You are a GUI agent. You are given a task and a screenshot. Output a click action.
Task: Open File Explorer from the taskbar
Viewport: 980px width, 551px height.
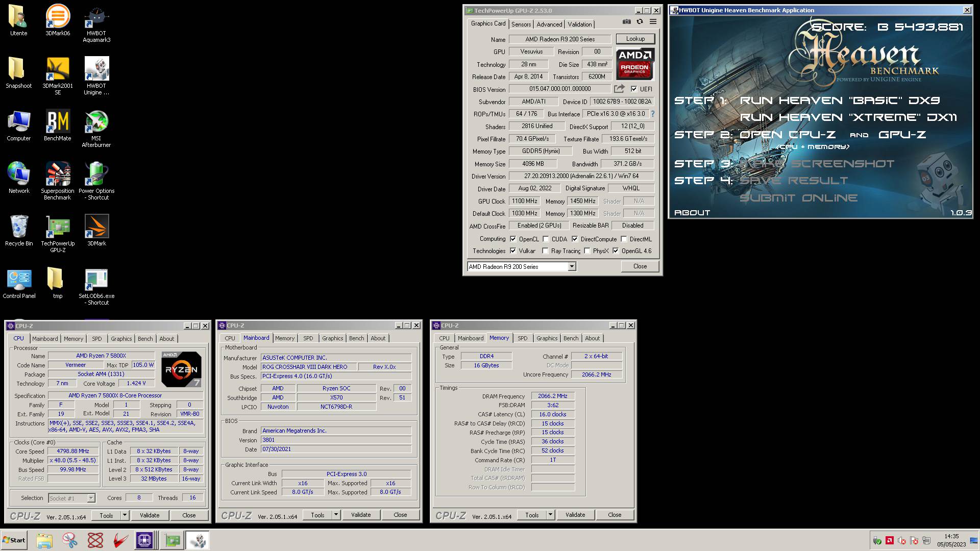click(44, 540)
